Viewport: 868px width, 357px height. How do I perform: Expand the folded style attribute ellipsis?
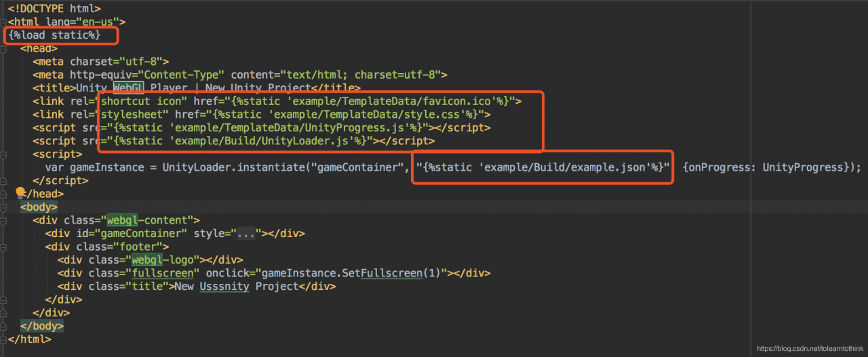click(247, 234)
